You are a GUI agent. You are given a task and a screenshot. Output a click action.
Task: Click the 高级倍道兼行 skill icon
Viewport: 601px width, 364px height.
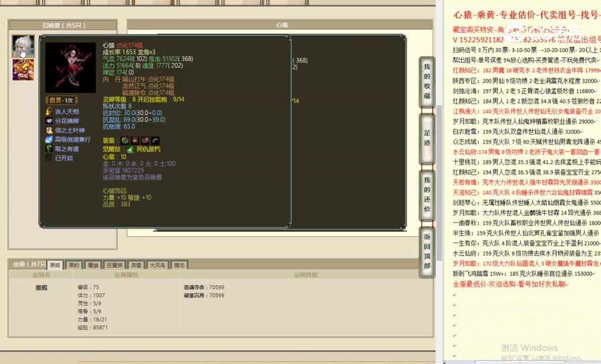[49, 140]
